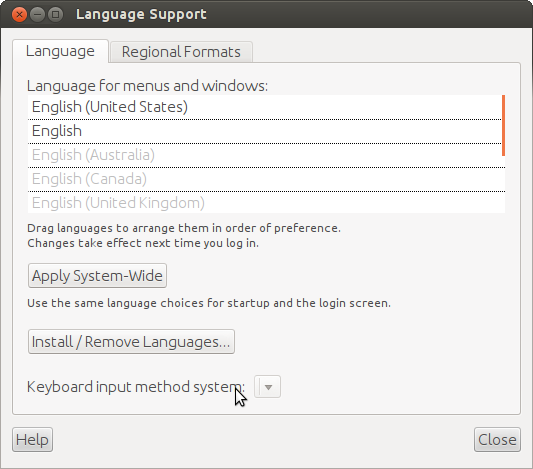The height and width of the screenshot is (469, 533).
Task: Open the Regional Formats tab
Action: 181,52
